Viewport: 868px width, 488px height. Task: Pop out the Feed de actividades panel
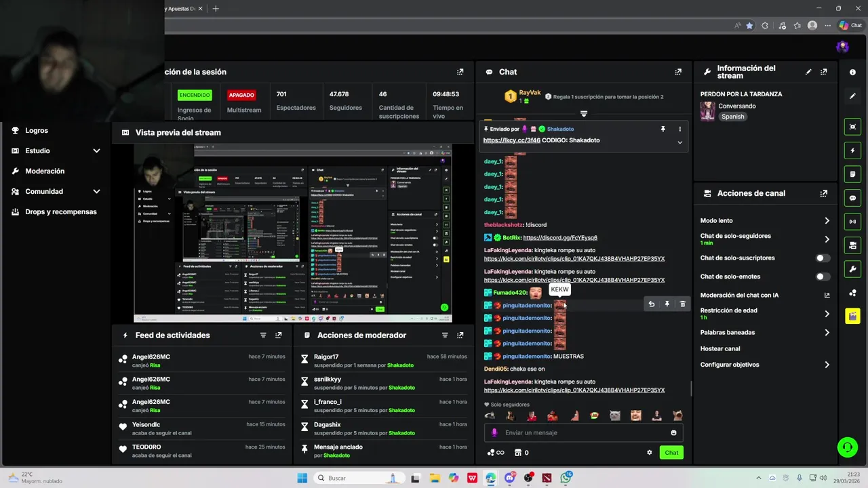279,335
